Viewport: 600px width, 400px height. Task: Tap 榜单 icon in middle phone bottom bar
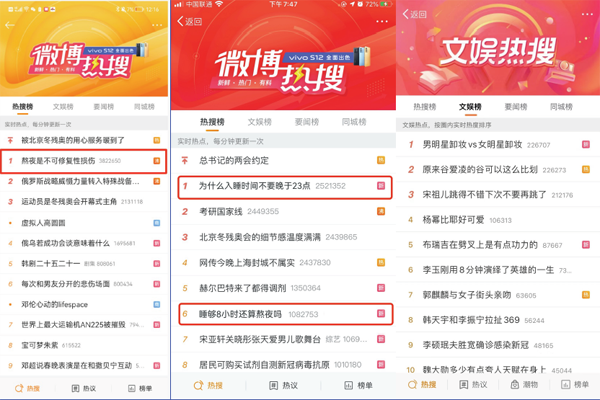358,385
